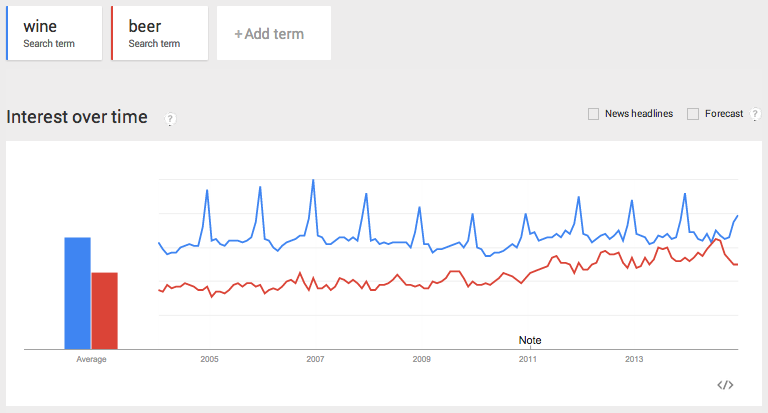768x413 pixels.
Task: Select the wine search term card
Action: pos(54,33)
